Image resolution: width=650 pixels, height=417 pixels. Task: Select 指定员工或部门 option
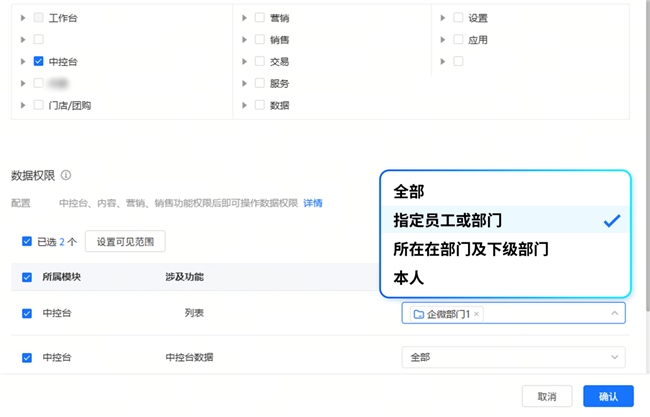(x=505, y=220)
